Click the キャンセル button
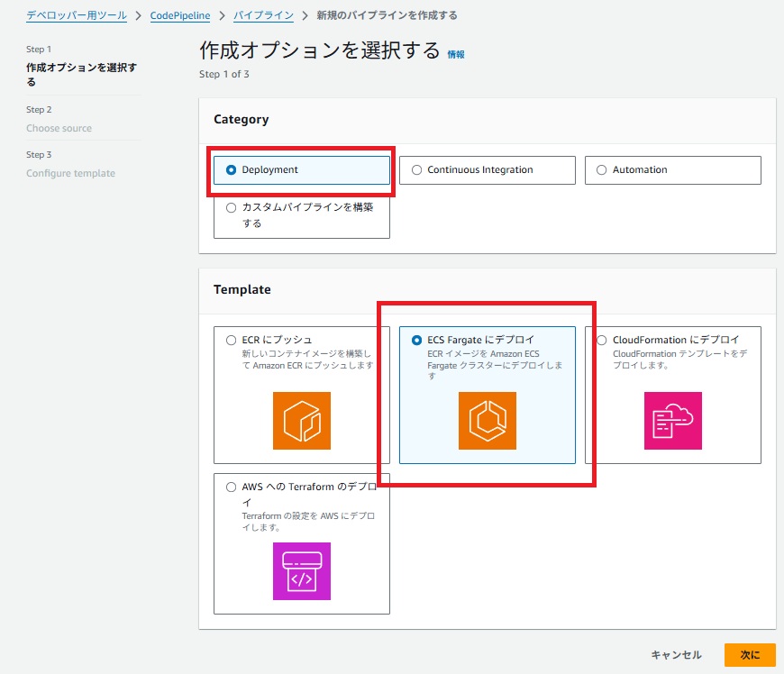This screenshot has height=674, width=784. [676, 655]
